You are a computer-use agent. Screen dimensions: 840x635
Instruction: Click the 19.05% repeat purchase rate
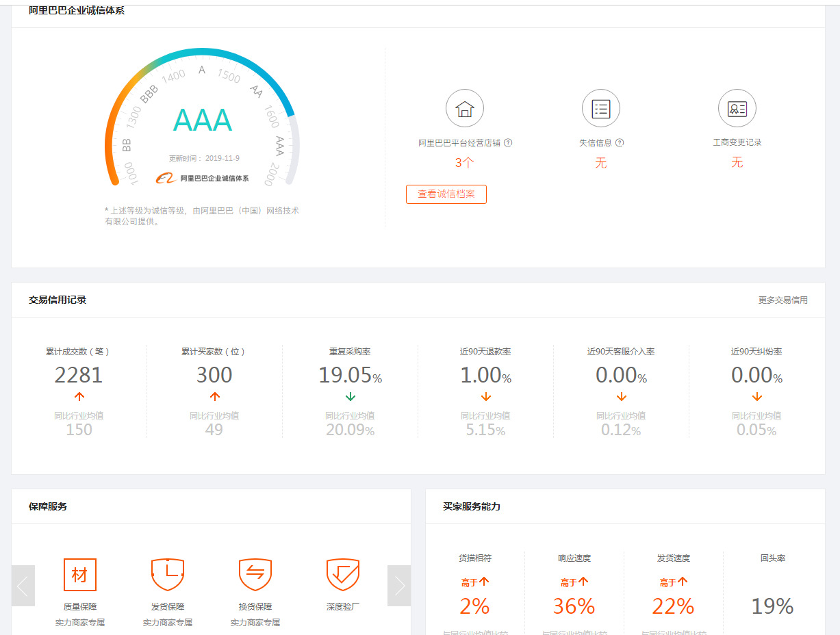tap(350, 375)
